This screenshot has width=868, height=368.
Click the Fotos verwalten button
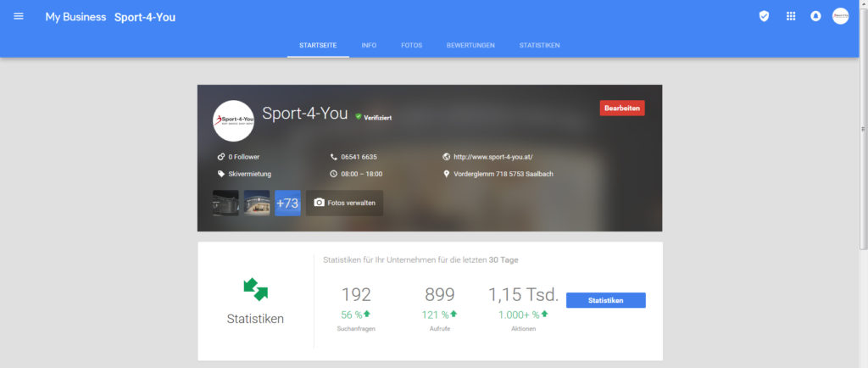pos(344,204)
